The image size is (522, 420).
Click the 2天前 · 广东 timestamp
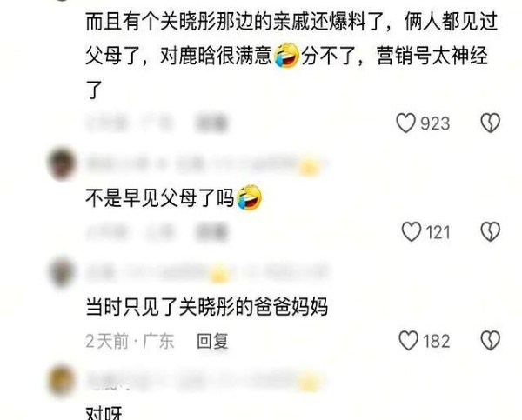click(x=130, y=341)
